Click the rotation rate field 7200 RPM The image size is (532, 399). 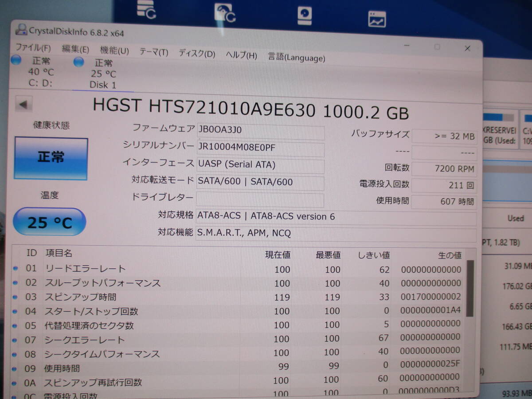(x=444, y=169)
